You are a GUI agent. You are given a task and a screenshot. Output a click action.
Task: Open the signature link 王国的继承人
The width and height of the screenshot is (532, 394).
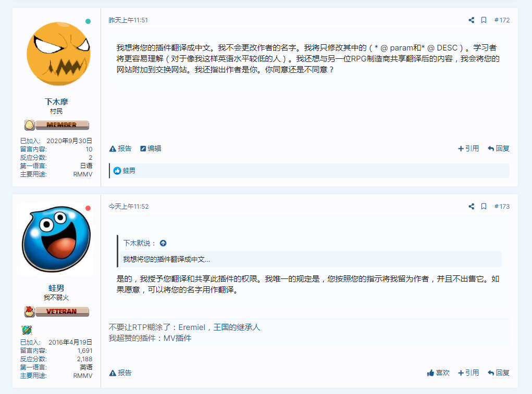[237, 327]
